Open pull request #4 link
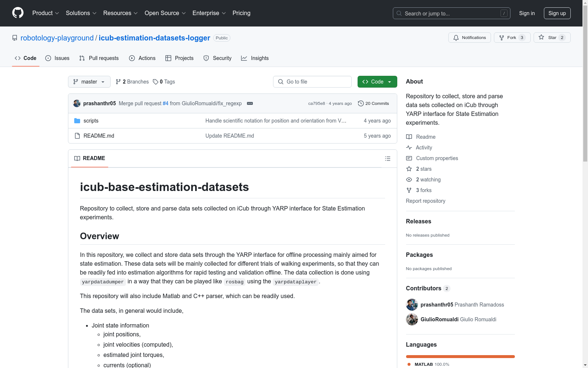 point(165,103)
